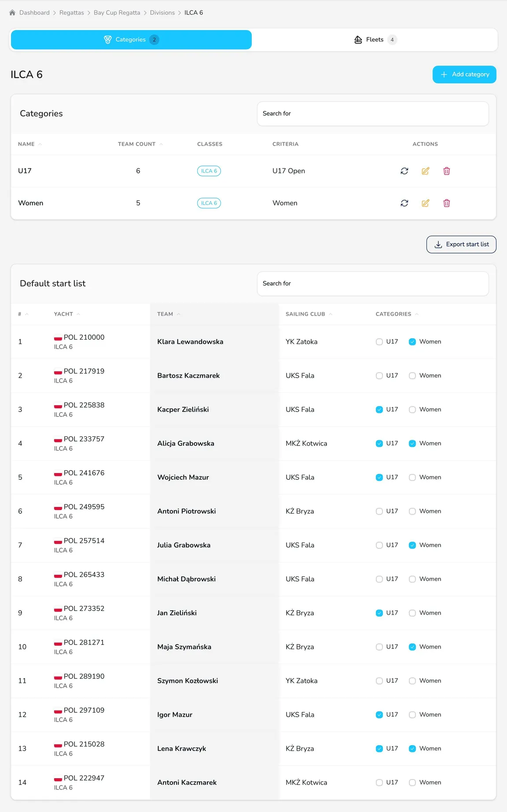
Task: Edit the U17 category
Action: coord(426,171)
